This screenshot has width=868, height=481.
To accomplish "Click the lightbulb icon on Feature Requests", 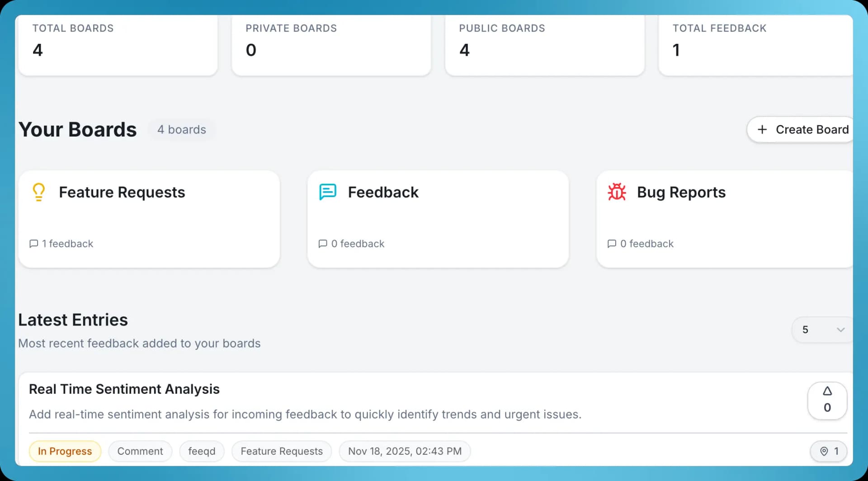I will point(39,192).
